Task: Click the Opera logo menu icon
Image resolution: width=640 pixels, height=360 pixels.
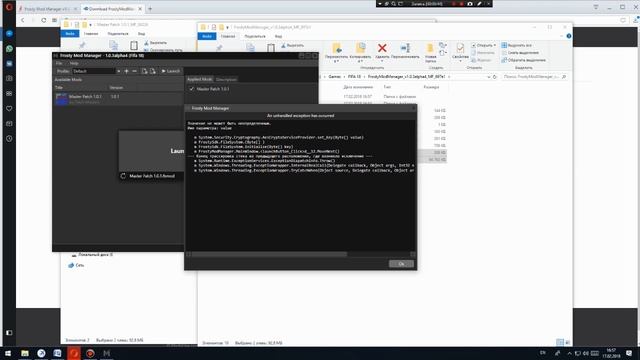Action: [9, 7]
